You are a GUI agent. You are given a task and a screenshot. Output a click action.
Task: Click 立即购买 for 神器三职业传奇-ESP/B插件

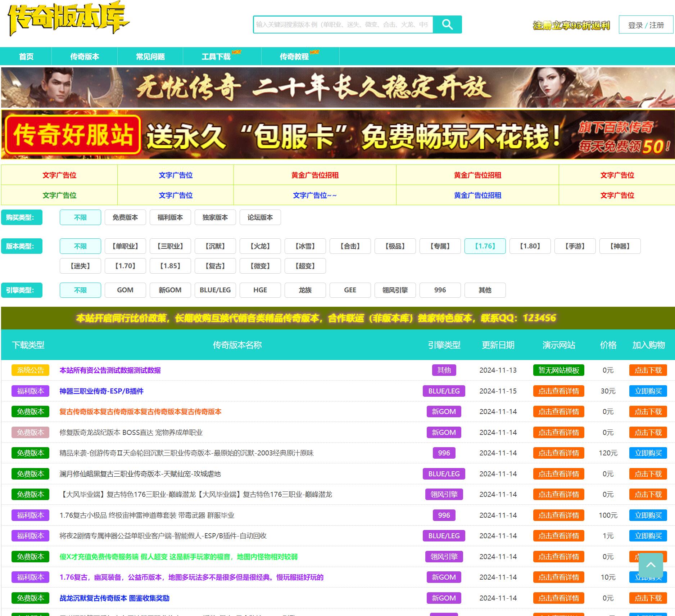pyautogui.click(x=648, y=391)
